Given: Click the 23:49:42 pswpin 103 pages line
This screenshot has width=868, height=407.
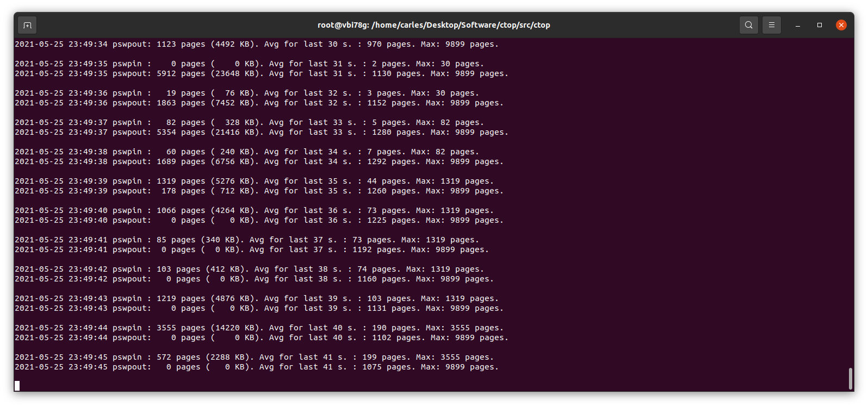Looking at the screenshot, I should (x=249, y=269).
